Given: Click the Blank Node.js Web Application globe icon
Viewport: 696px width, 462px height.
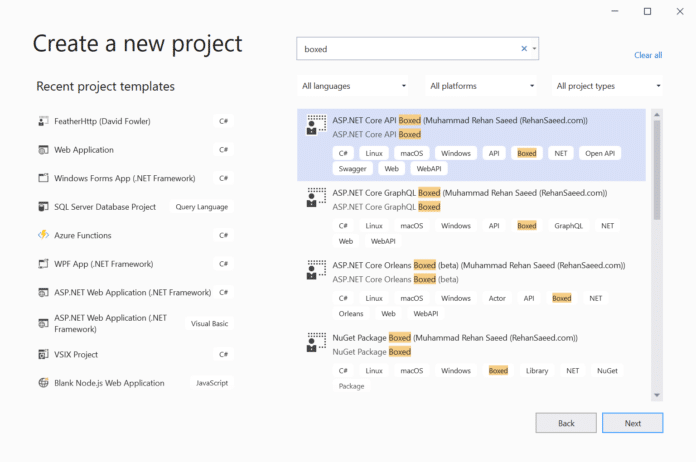Looking at the screenshot, I should pos(43,383).
